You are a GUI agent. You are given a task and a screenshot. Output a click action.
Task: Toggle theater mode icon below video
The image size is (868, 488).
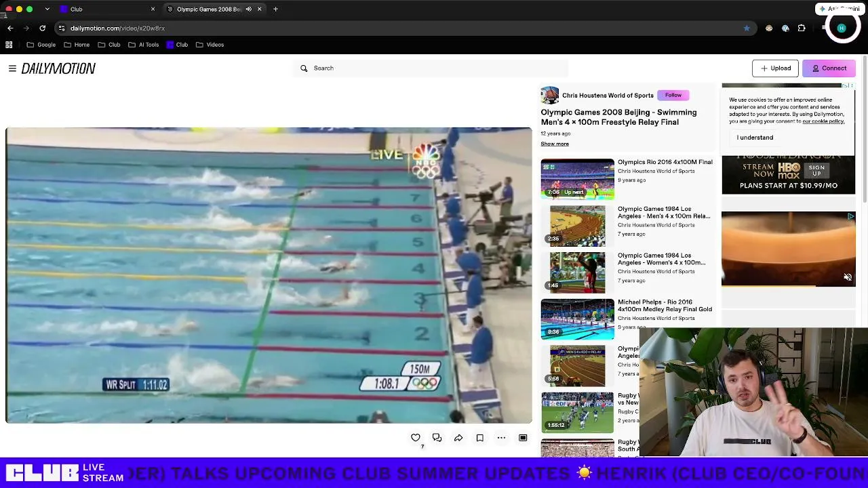523,438
